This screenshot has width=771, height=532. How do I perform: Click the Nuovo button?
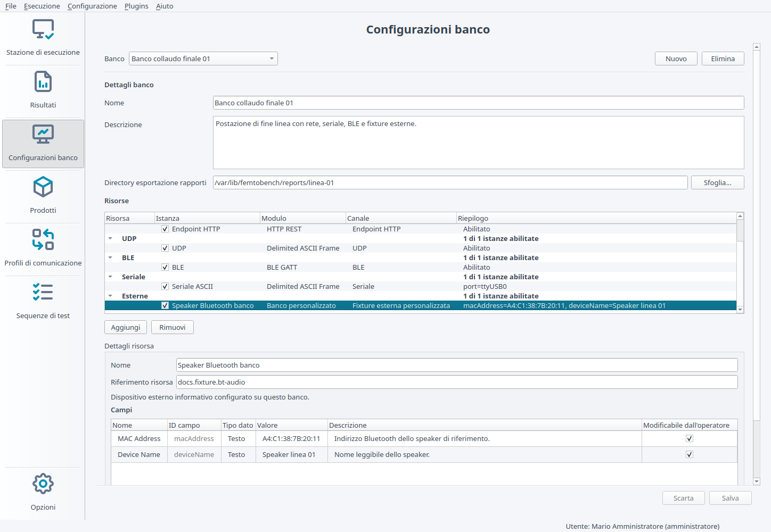coord(676,59)
